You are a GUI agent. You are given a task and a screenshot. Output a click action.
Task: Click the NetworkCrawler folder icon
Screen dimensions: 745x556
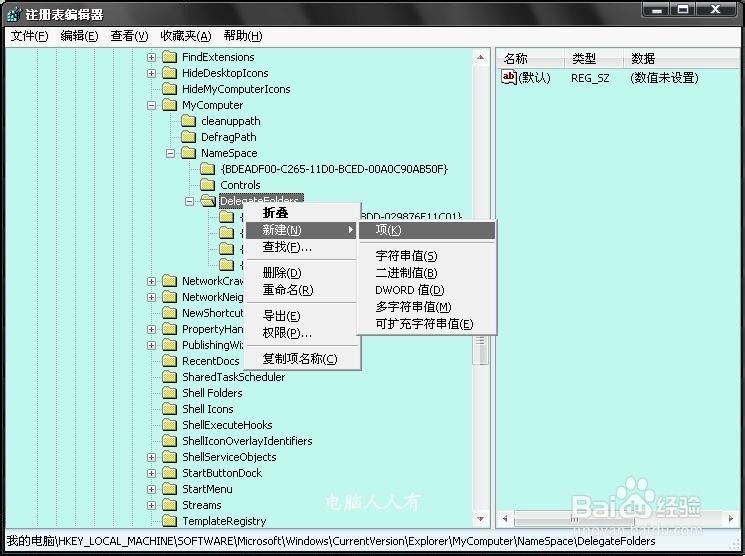(x=169, y=281)
